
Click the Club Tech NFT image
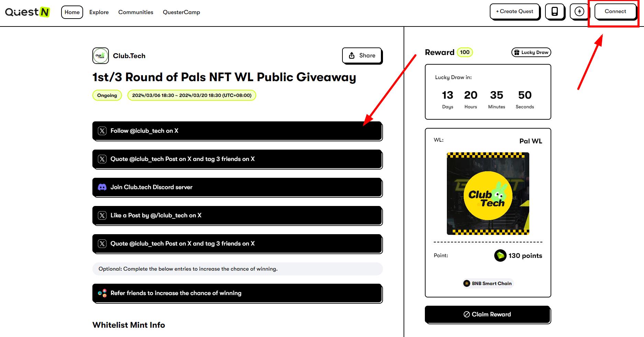tap(488, 194)
